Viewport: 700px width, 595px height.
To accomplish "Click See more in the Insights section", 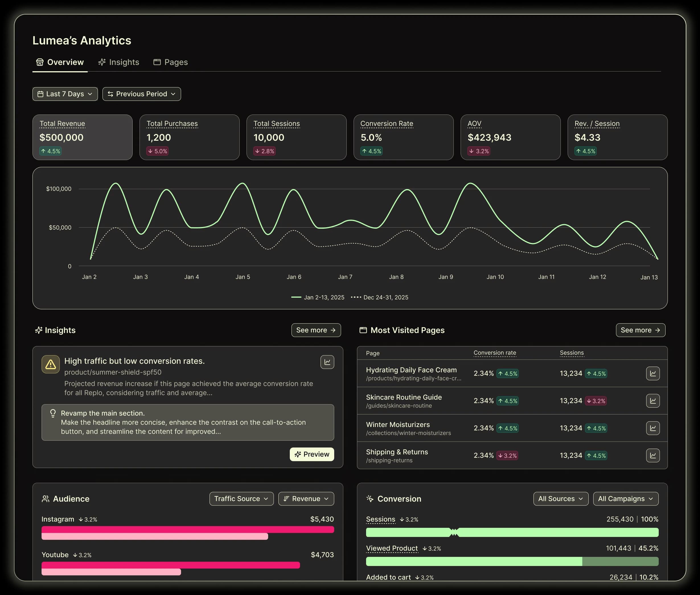I will [x=316, y=330].
